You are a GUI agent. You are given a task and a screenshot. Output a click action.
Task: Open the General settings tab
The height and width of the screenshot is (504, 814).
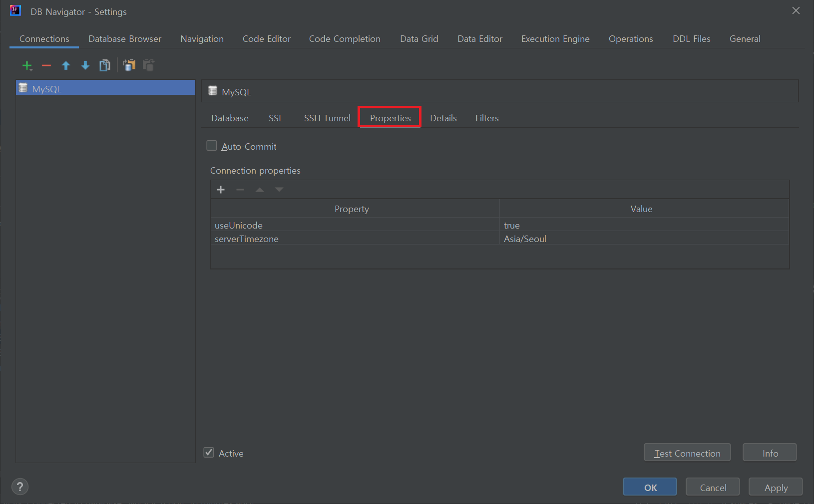[x=745, y=39]
